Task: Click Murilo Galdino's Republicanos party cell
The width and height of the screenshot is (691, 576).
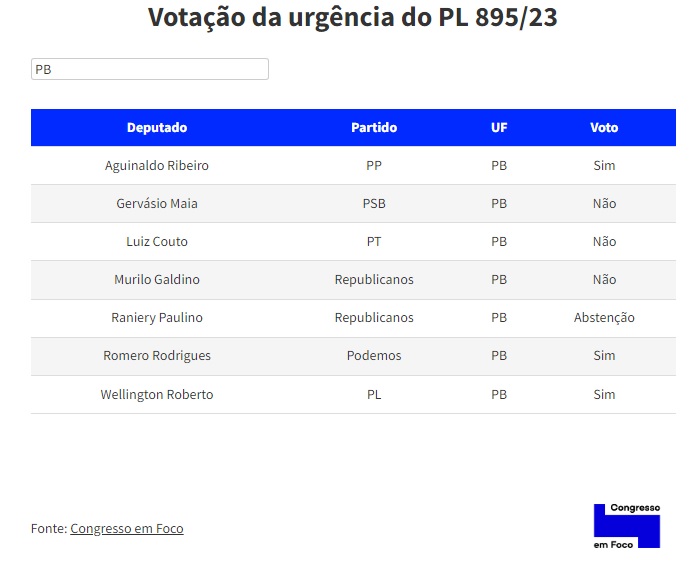Action: click(x=374, y=279)
